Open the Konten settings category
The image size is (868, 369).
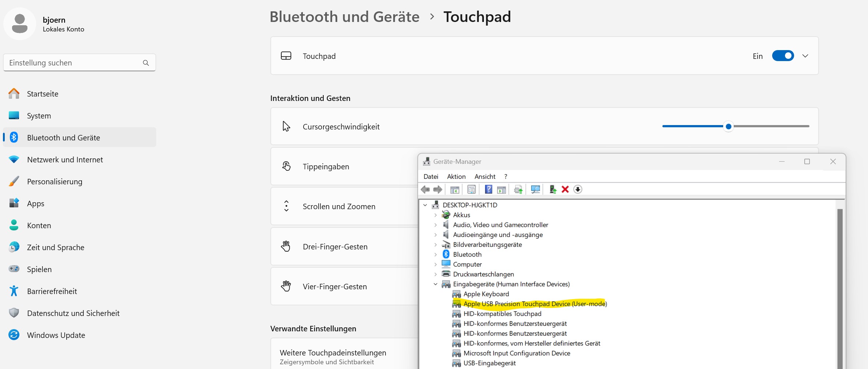click(x=80, y=225)
